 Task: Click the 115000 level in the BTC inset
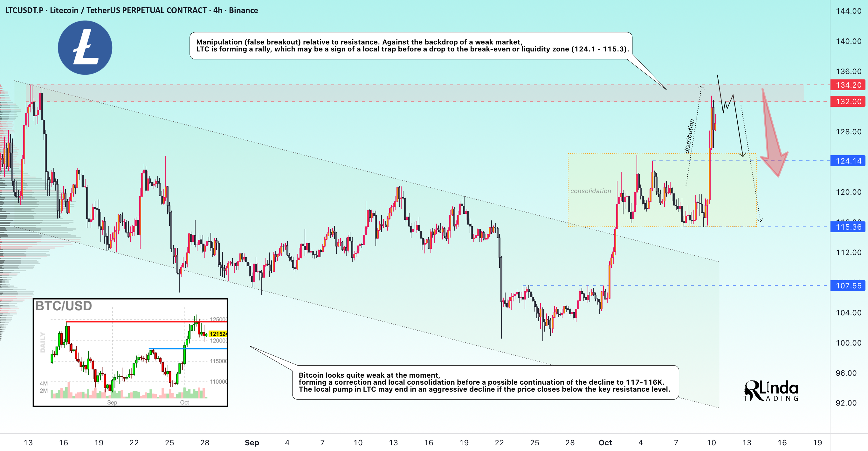(x=218, y=361)
